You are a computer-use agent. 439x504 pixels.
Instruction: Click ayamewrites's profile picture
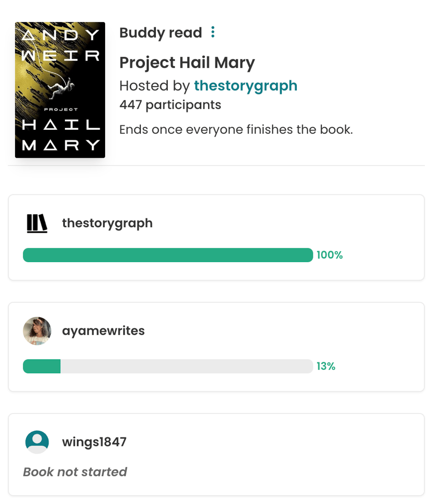tap(37, 330)
